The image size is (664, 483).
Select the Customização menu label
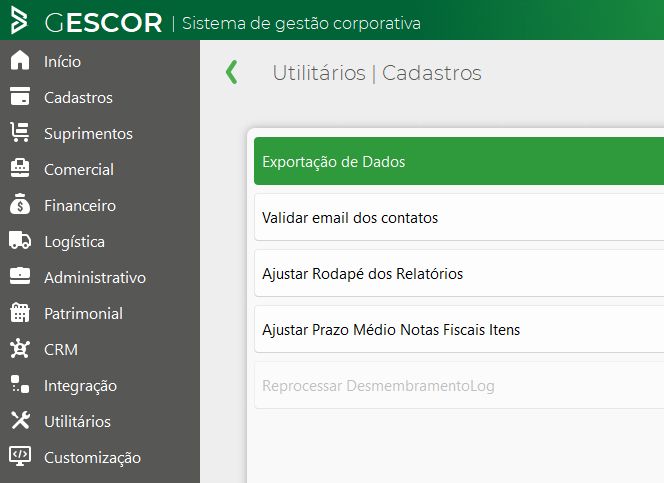[92, 458]
